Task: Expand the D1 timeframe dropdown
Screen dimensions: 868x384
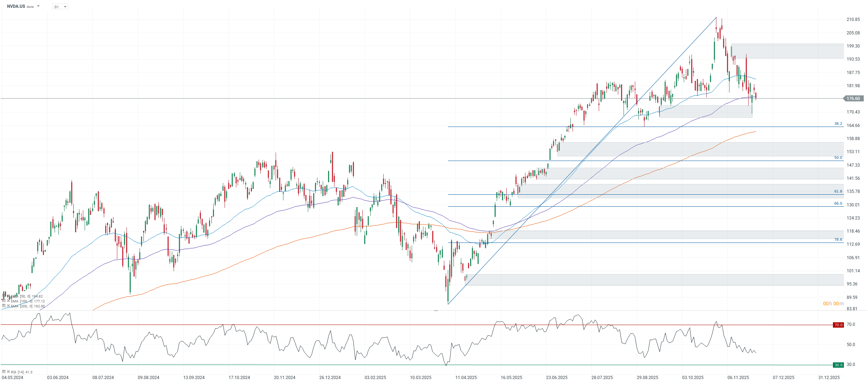Action: pyautogui.click(x=65, y=7)
